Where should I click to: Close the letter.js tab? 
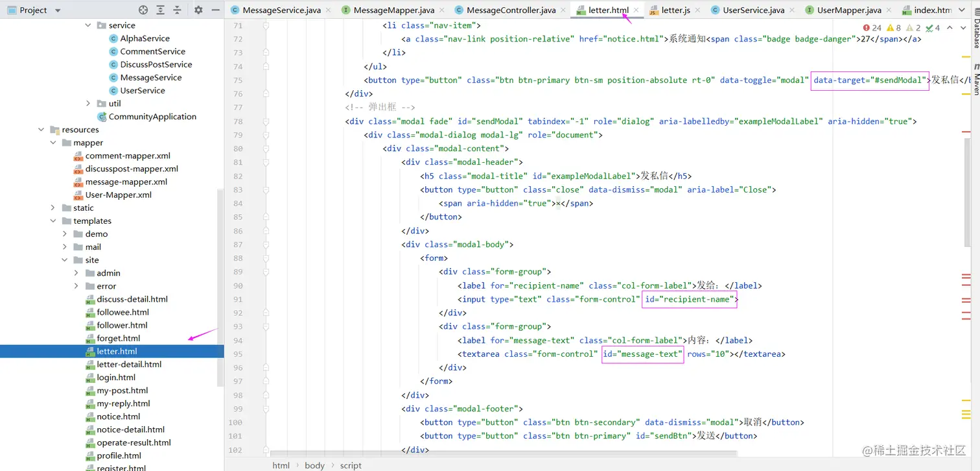coord(699,10)
